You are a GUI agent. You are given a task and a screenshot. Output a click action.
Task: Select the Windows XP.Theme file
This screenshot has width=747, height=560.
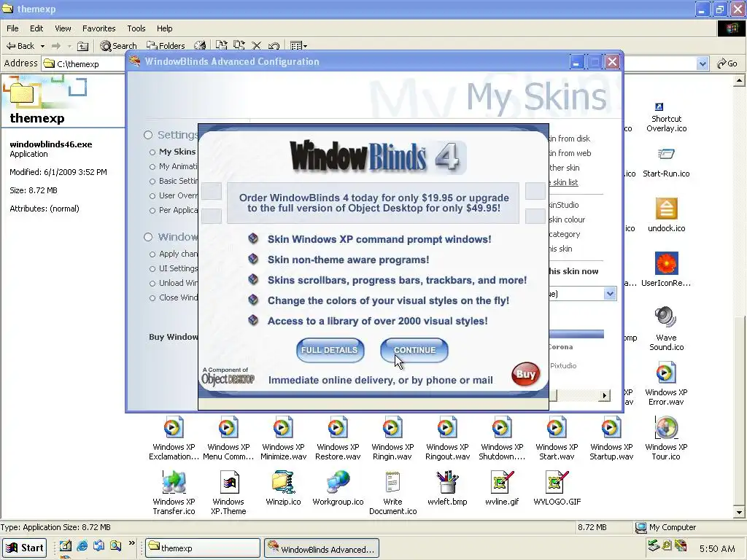point(228,493)
